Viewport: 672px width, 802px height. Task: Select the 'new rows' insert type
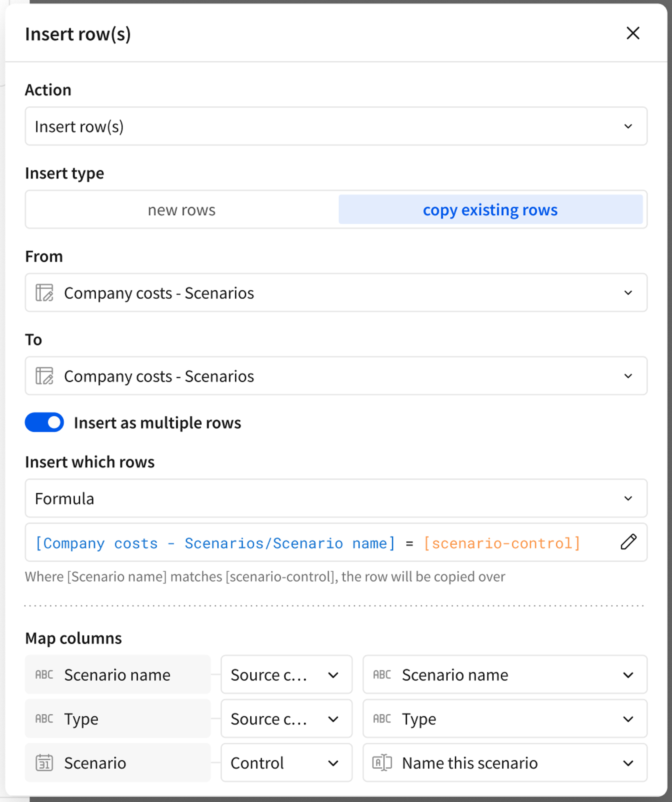(x=182, y=210)
